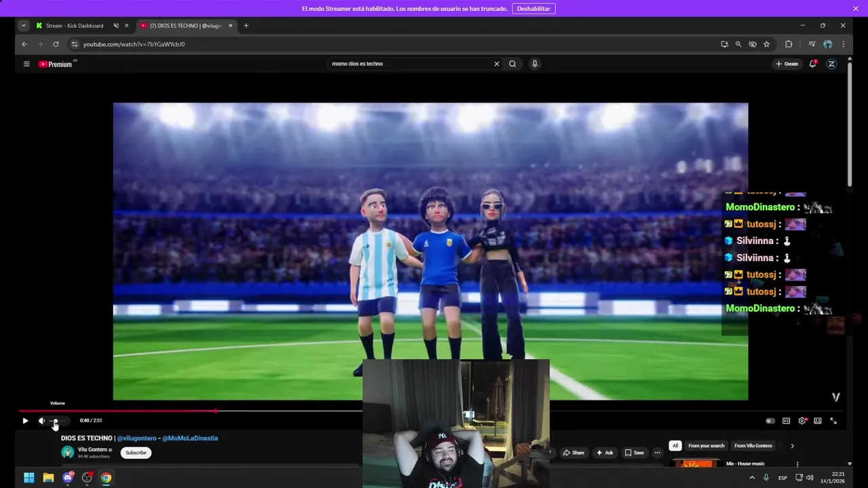Image resolution: width=868 pixels, height=488 pixels.
Task: Click the Ask button
Action: [605, 453]
